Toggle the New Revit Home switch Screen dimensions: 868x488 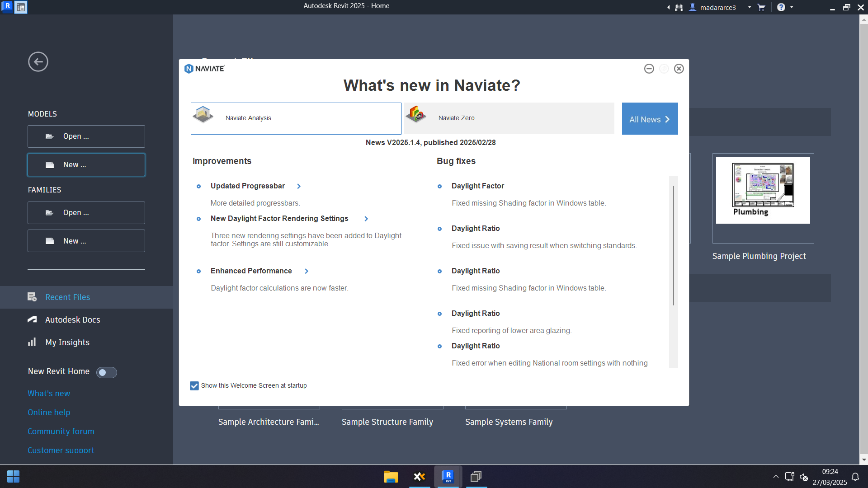click(107, 372)
